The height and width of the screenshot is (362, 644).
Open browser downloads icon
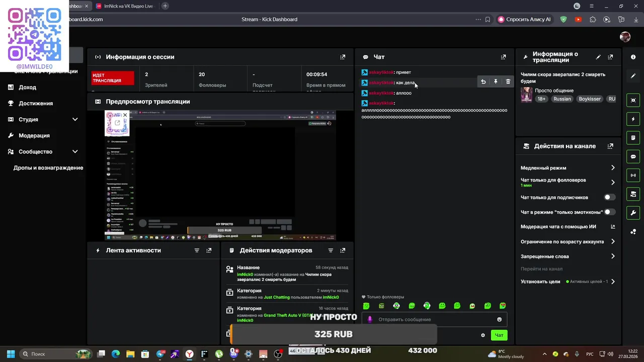click(x=636, y=20)
